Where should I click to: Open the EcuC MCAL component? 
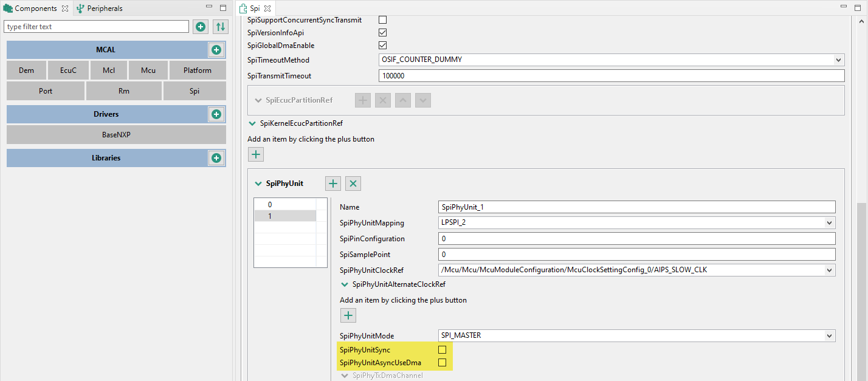(x=69, y=70)
